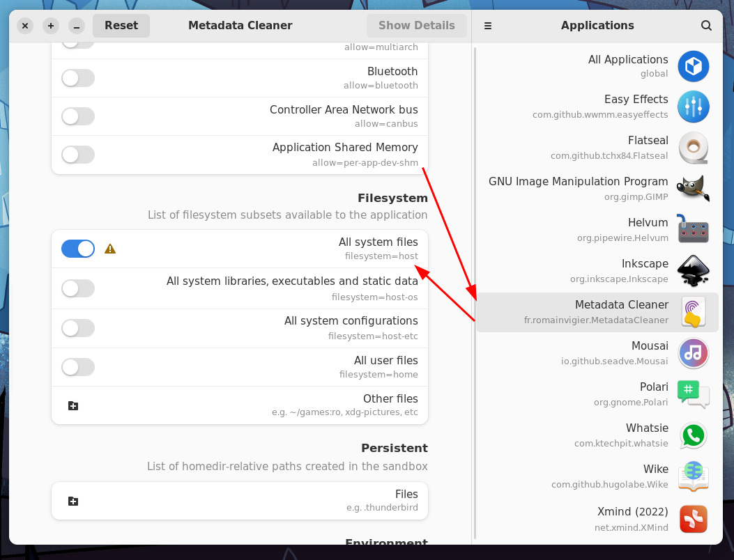Enable Application Shared Memory toggle

click(x=78, y=155)
